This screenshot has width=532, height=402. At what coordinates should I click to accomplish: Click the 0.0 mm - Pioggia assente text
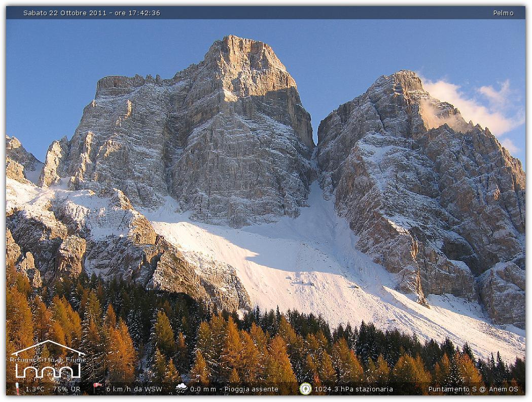pyautogui.click(x=234, y=389)
